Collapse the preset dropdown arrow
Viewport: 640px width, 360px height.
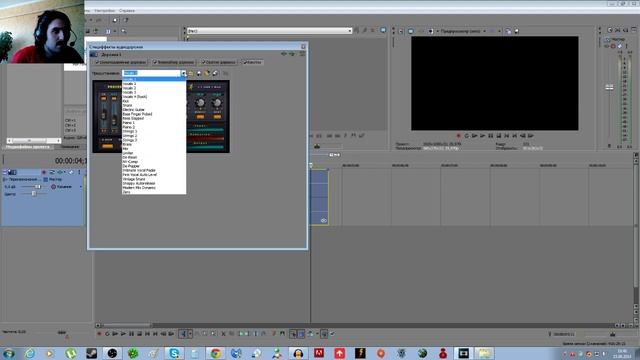point(184,73)
